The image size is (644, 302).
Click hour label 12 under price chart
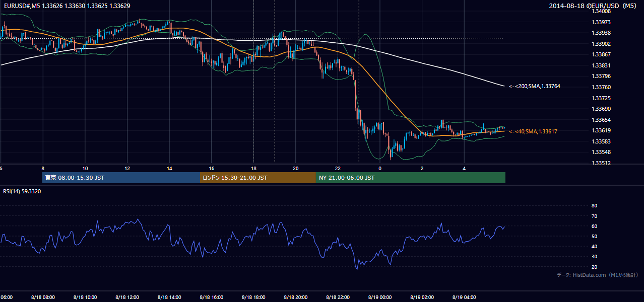point(127,168)
